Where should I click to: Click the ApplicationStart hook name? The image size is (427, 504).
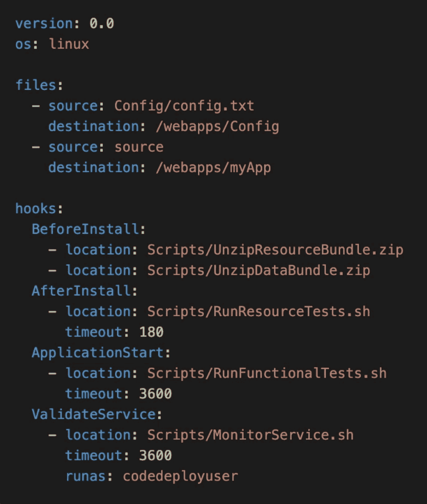point(98,353)
